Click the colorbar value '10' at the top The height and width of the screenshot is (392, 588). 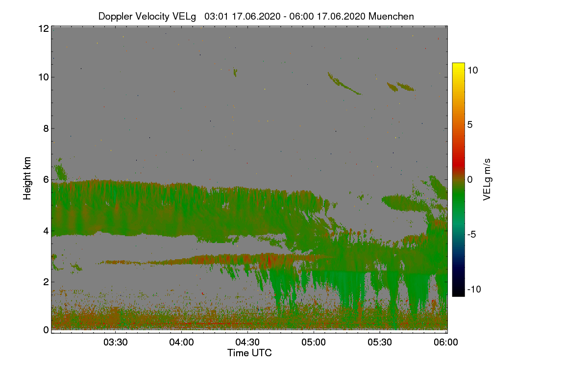pos(472,70)
